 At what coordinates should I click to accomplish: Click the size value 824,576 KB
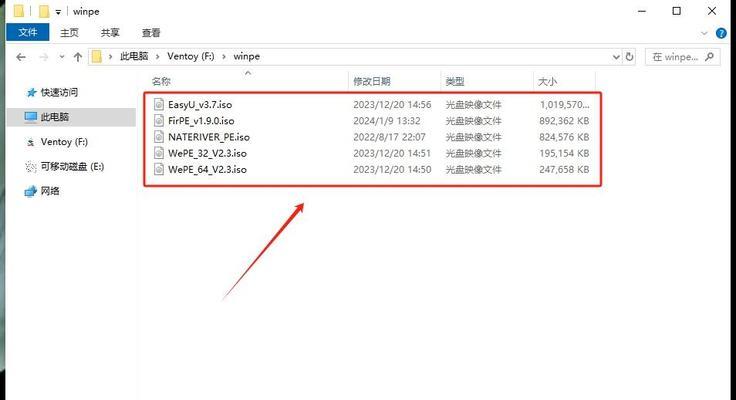(x=564, y=137)
